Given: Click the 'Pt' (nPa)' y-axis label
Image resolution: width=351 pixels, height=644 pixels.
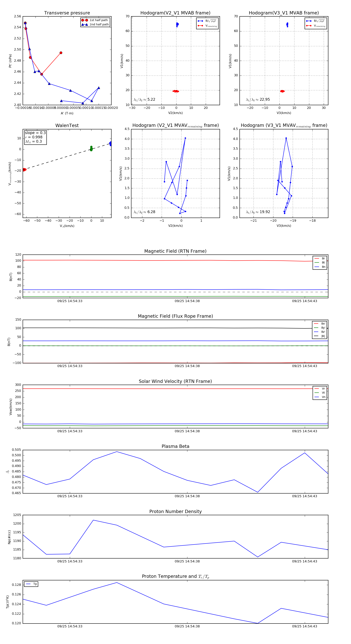Looking at the screenshot, I should [x=10, y=61].
